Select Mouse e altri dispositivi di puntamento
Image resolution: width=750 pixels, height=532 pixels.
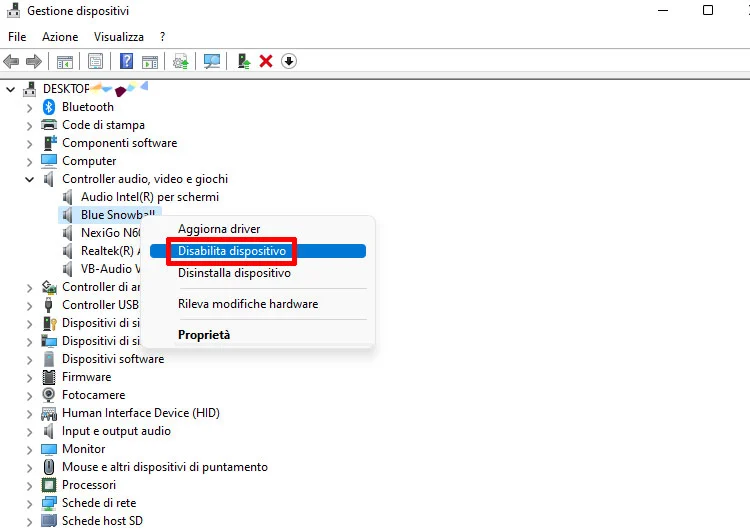tap(165, 467)
